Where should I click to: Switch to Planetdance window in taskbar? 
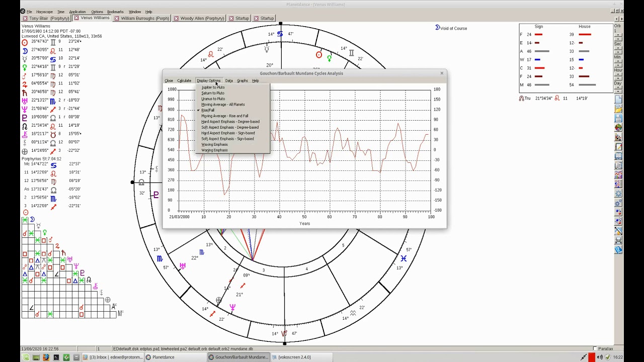tap(176, 357)
